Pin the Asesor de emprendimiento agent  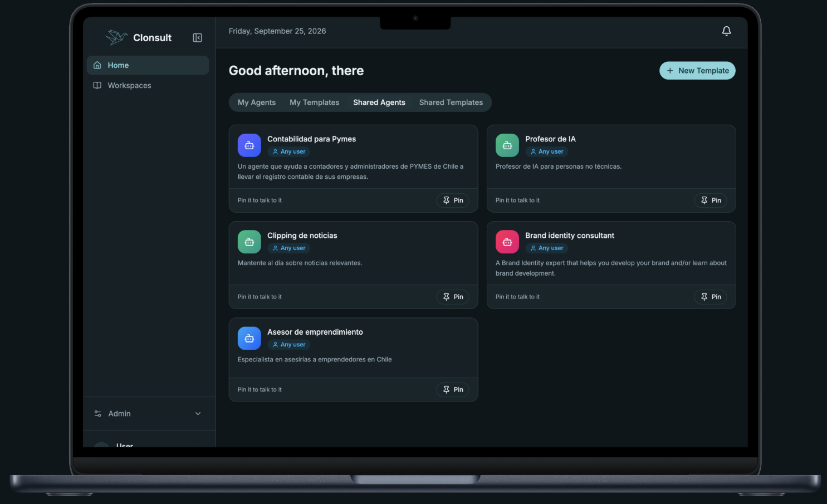[x=453, y=390]
